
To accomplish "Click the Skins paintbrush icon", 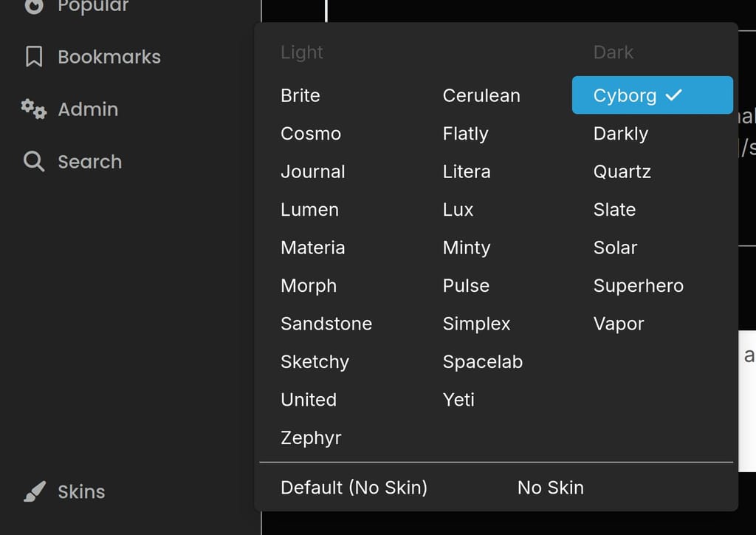I will click(34, 491).
